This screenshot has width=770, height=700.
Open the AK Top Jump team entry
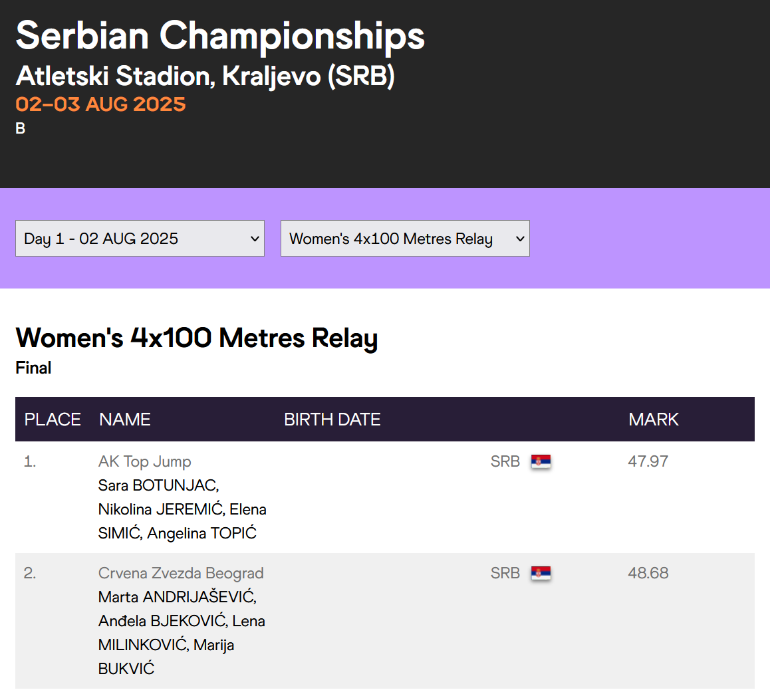coord(145,461)
